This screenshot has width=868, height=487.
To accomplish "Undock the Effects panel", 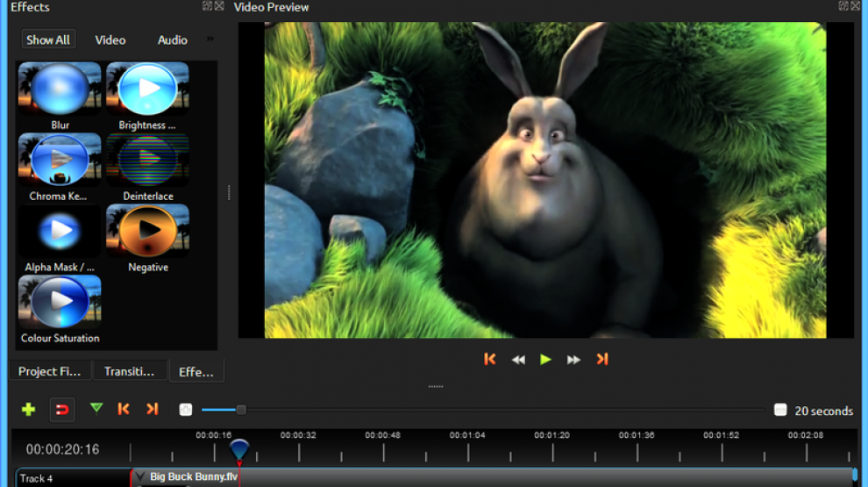I will point(207,6).
